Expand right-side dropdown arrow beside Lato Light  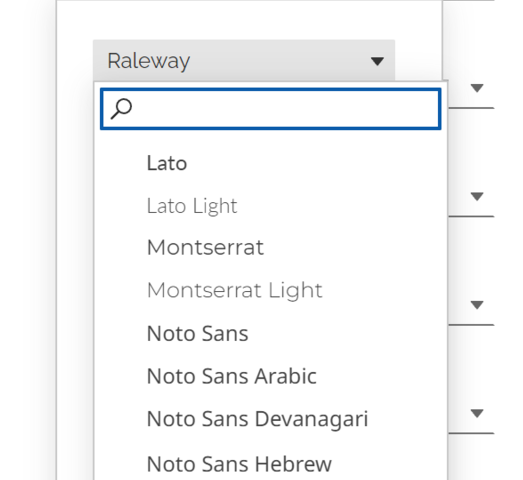click(477, 196)
